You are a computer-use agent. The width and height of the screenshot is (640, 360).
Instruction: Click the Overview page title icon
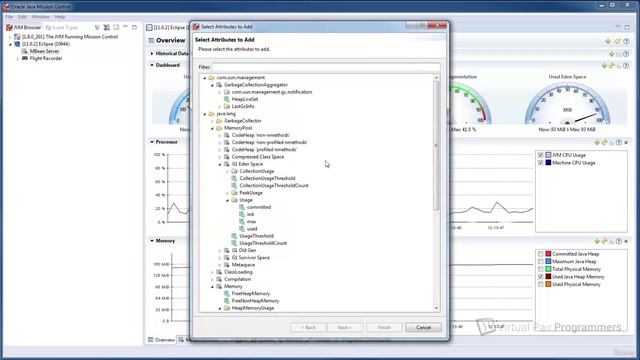pos(151,40)
